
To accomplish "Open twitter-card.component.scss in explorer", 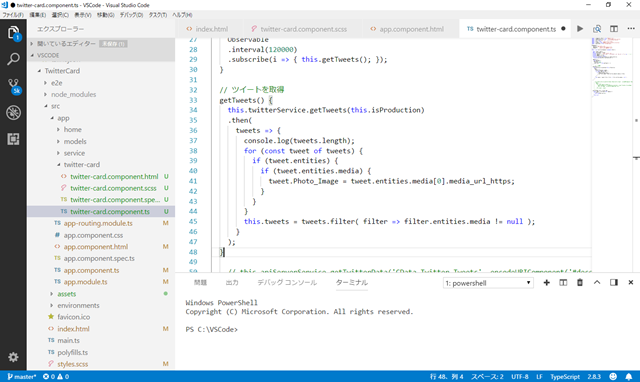I will coord(101,188).
